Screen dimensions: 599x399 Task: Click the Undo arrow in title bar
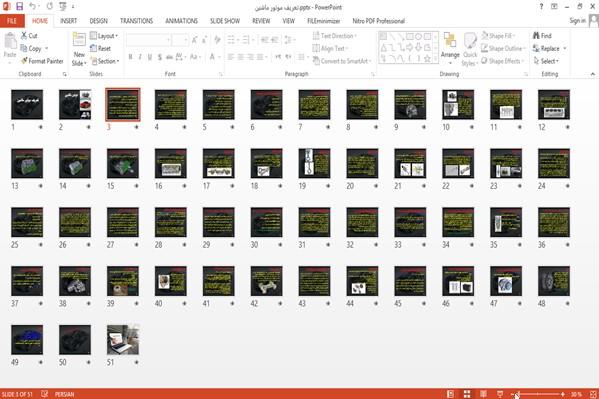coord(32,6)
